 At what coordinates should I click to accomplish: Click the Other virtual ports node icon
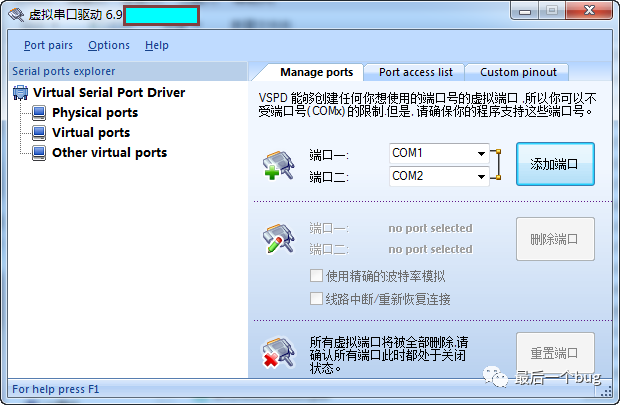(x=39, y=153)
